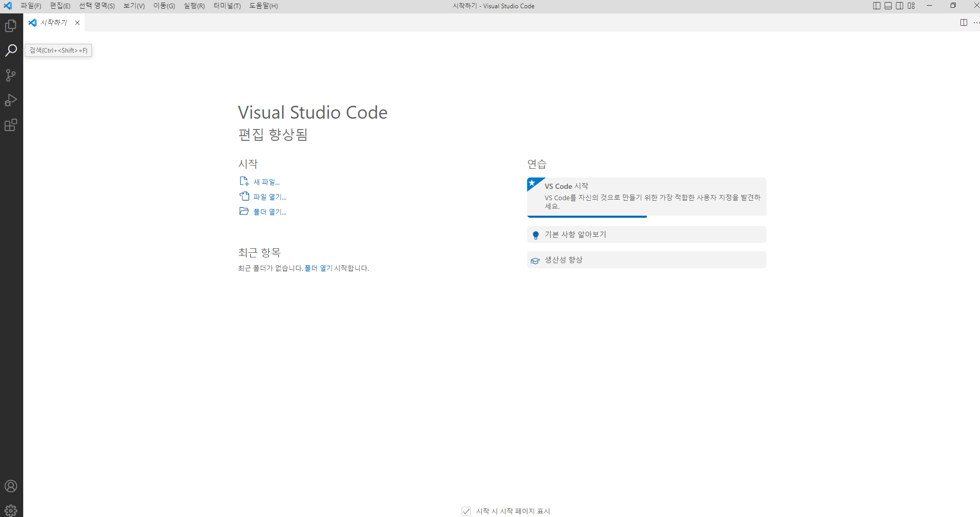Image resolution: width=980 pixels, height=517 pixels.
Task: Click the folder icon beside 폴더 열기
Action: point(244,211)
